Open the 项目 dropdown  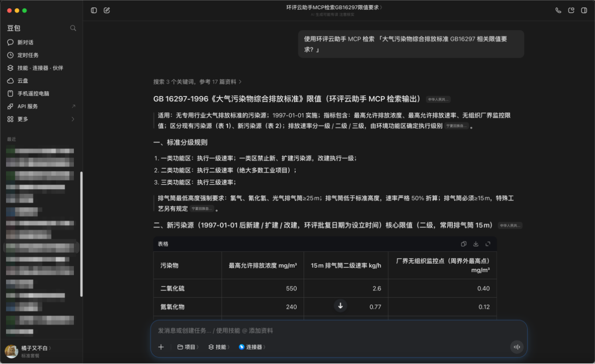click(x=188, y=347)
